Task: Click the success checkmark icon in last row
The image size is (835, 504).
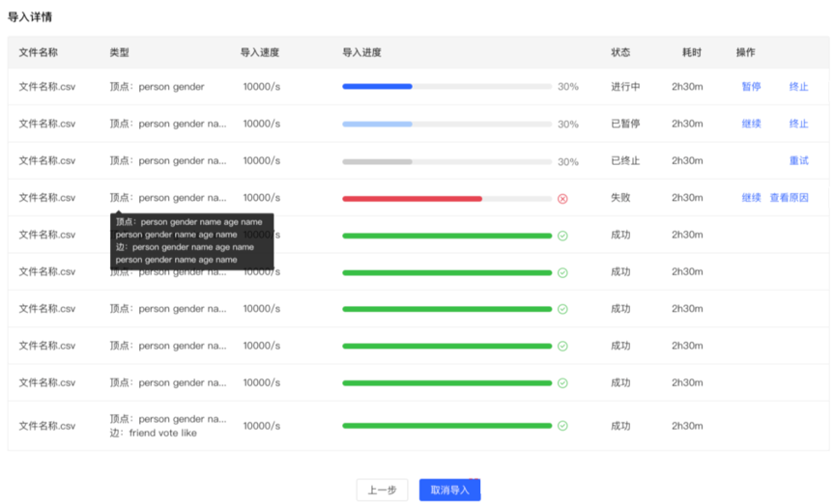Action: click(x=562, y=426)
